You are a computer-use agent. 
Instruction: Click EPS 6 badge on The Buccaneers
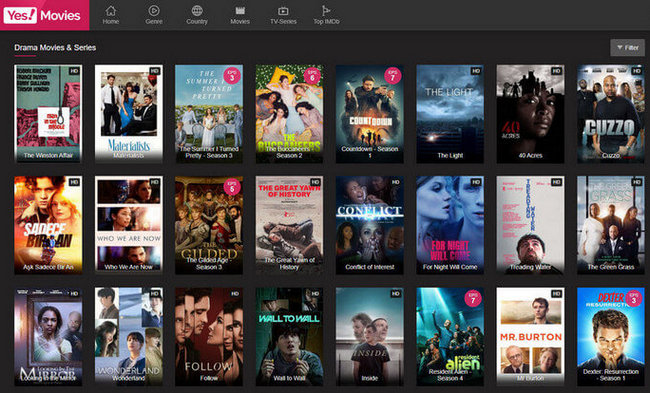312,76
